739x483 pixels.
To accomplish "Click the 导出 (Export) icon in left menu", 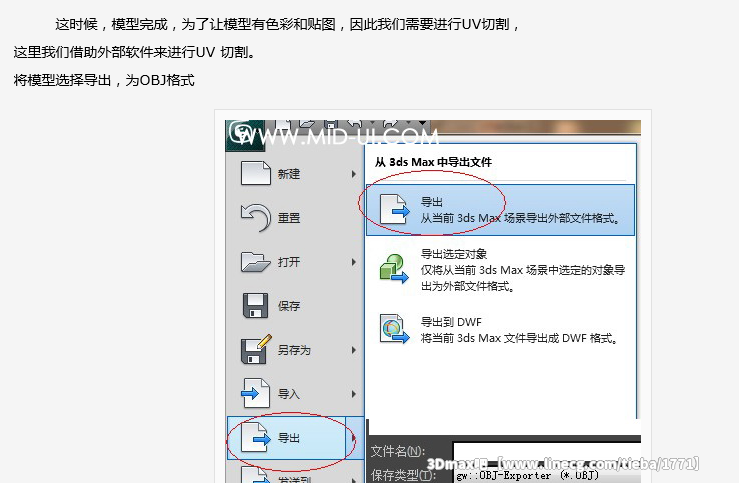I will tap(255, 438).
